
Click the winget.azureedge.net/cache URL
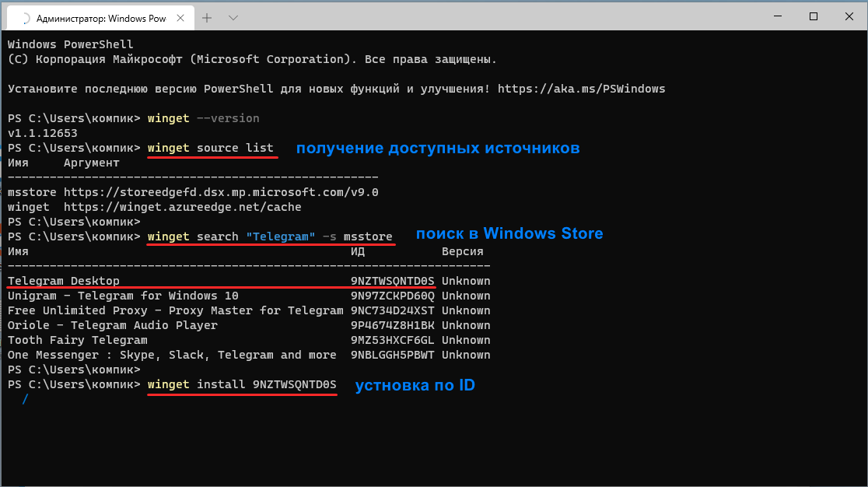[183, 207]
